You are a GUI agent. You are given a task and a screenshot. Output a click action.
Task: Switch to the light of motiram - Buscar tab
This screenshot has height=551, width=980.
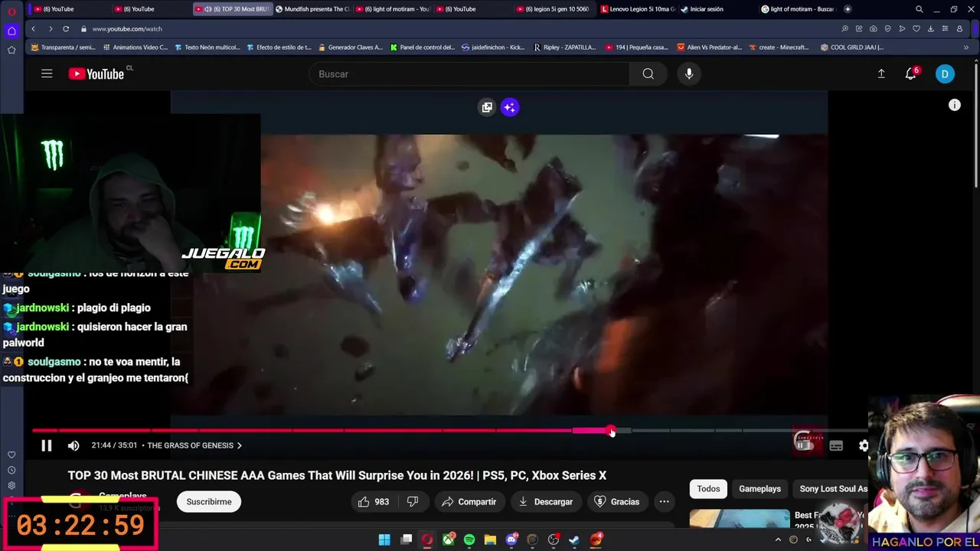point(798,9)
